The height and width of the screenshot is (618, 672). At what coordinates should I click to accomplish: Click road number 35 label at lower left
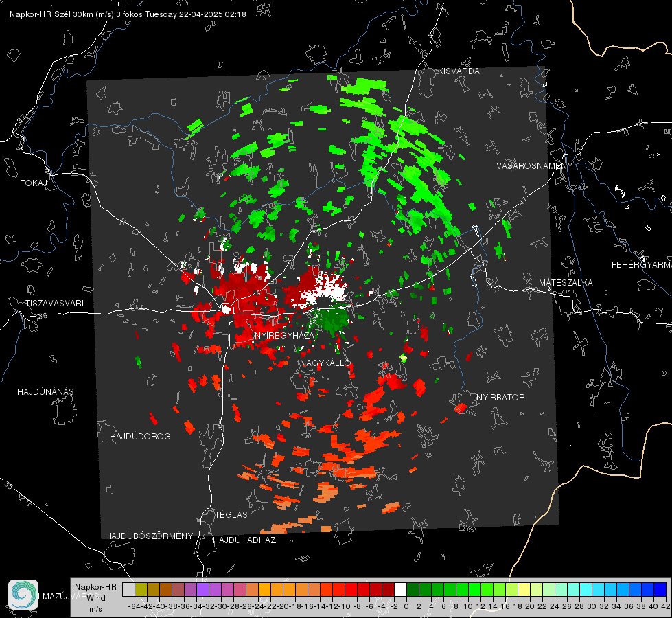(x=9, y=485)
